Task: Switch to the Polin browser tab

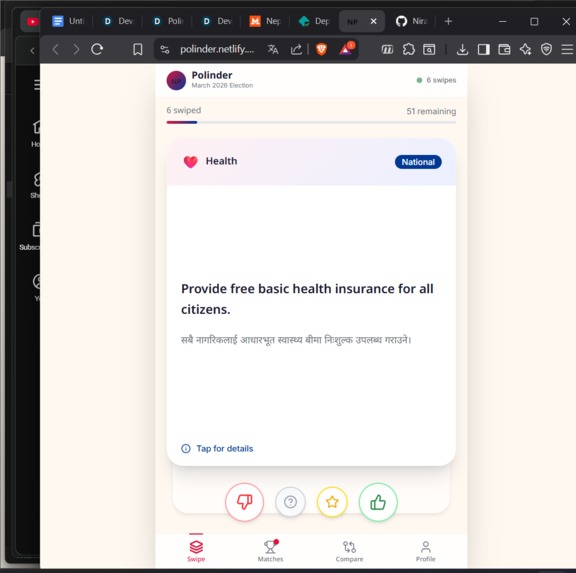Action: tap(168, 21)
